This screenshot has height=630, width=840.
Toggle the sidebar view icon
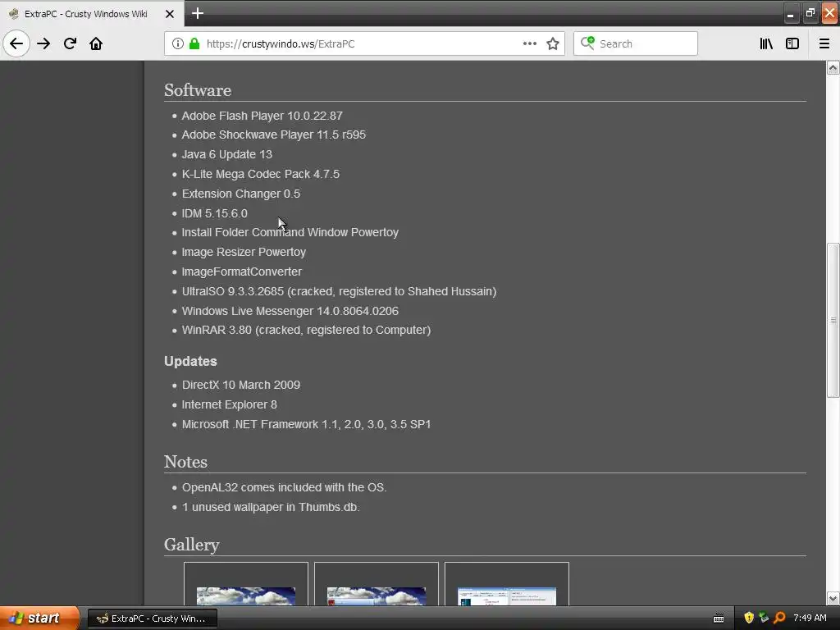(792, 44)
